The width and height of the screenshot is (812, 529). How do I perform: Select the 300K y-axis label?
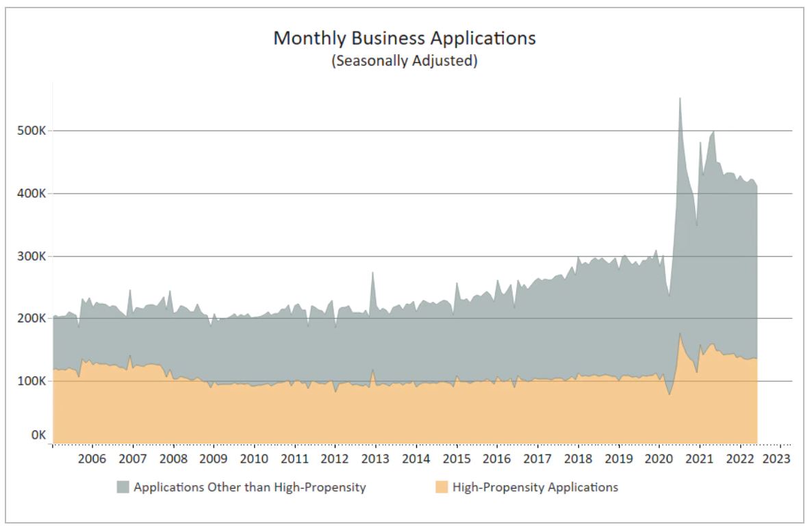[x=31, y=257]
